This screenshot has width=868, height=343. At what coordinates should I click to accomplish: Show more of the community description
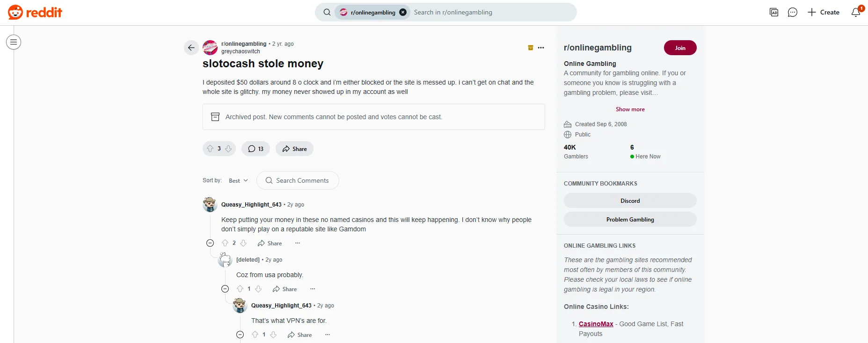(630, 109)
